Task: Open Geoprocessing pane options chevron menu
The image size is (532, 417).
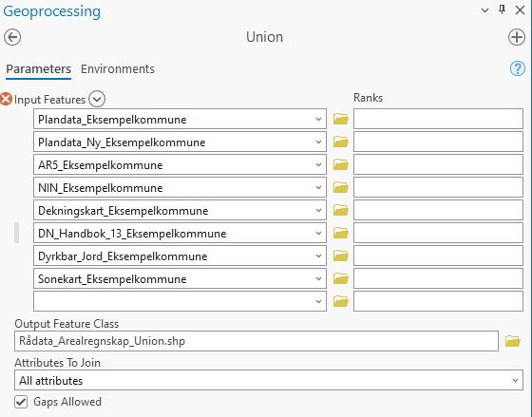Action: [x=484, y=10]
